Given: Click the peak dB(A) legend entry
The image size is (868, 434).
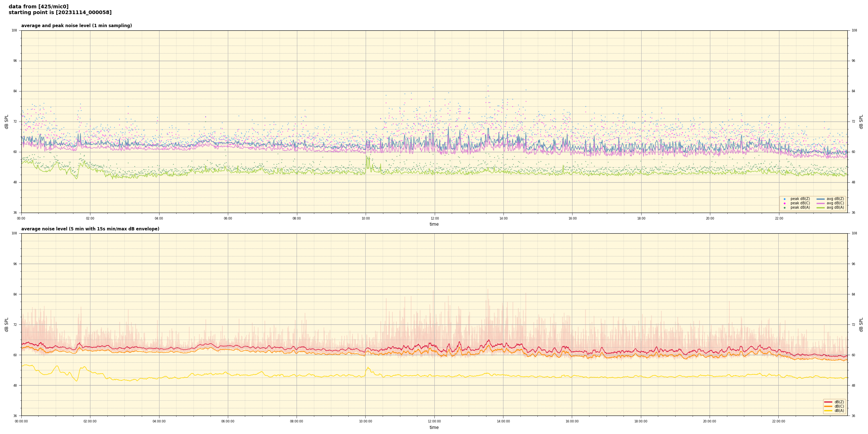Looking at the screenshot, I should (800, 208).
